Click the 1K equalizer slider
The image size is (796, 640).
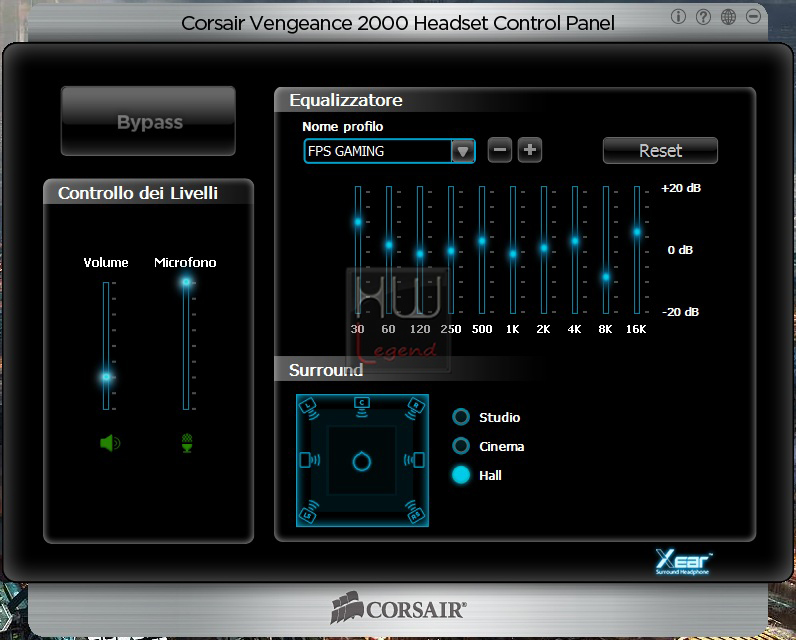(x=513, y=254)
